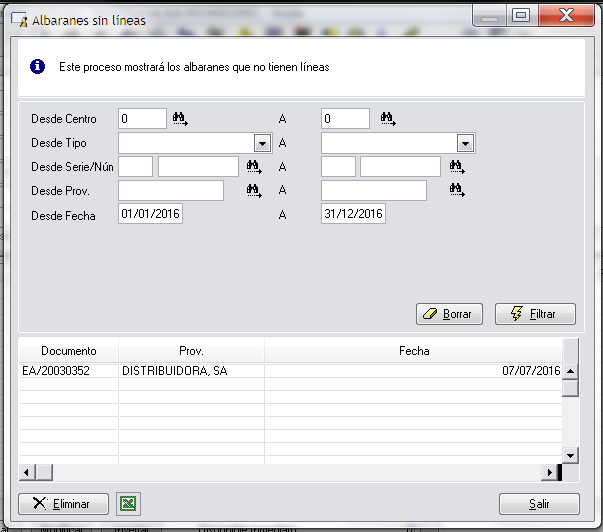Viewport: 603px width, 532px height.
Task: Expand the ending Tipo dropdown
Action: point(465,143)
